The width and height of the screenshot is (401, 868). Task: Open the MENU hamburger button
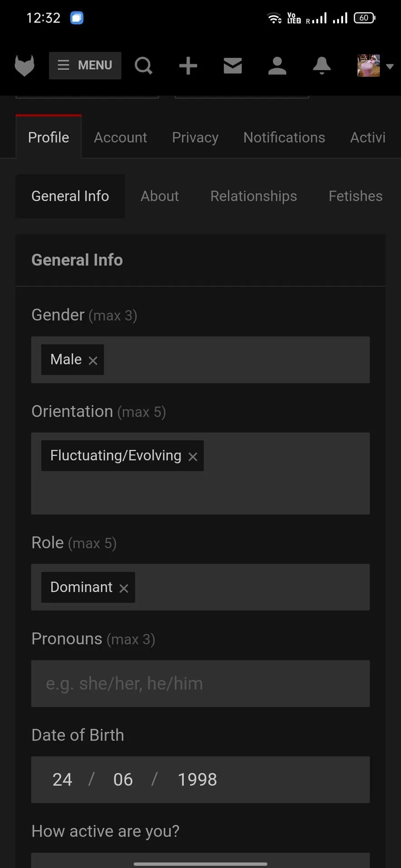[x=85, y=66]
